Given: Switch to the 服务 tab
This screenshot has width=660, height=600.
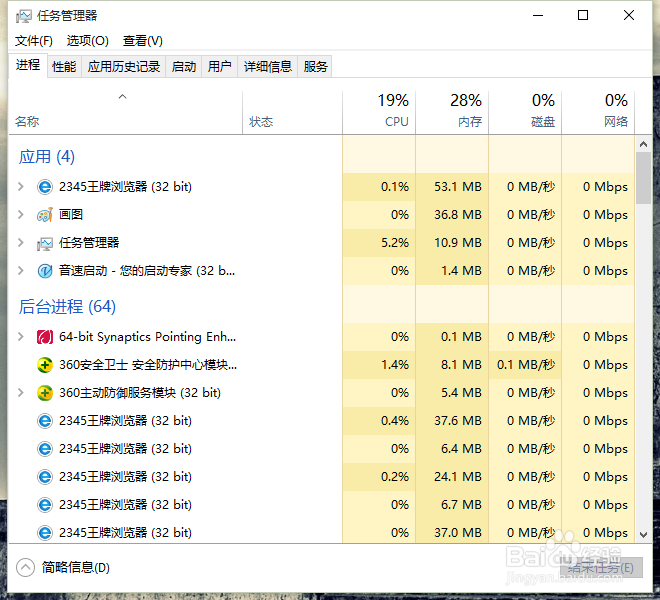Looking at the screenshot, I should (315, 67).
